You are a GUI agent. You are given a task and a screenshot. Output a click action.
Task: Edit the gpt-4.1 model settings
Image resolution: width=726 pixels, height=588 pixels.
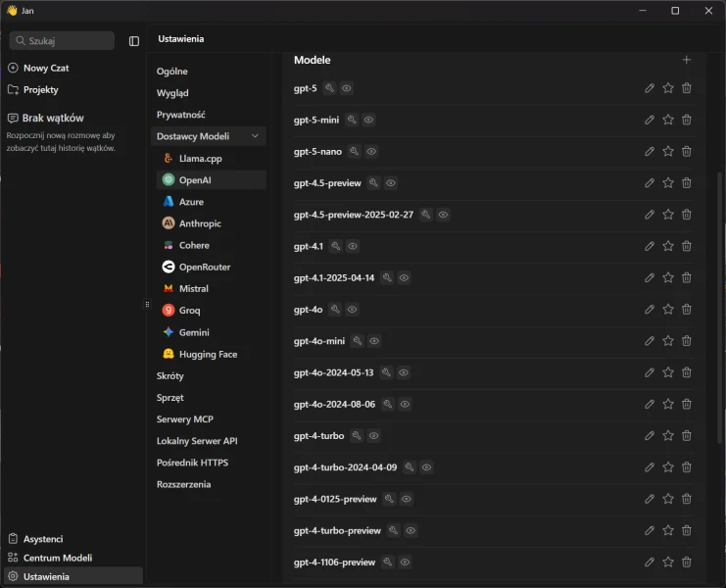[x=650, y=246]
